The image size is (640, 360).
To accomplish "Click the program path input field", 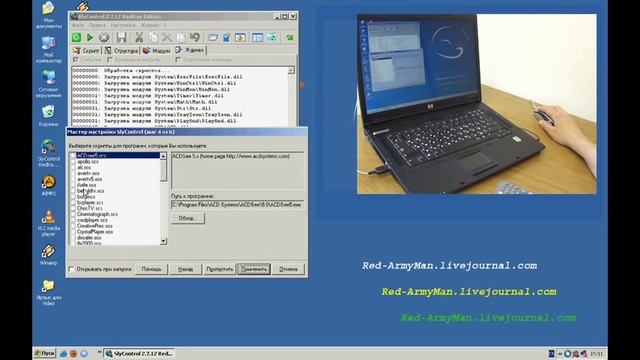I will [238, 204].
